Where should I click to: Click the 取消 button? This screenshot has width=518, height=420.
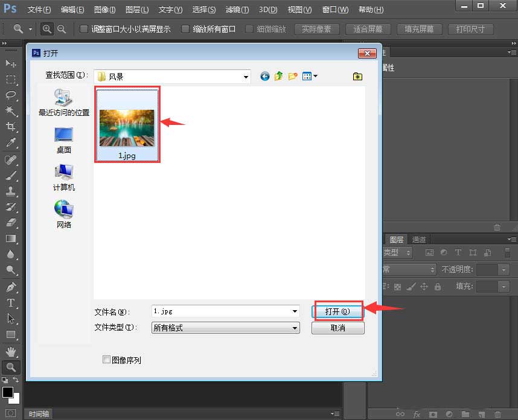337,328
